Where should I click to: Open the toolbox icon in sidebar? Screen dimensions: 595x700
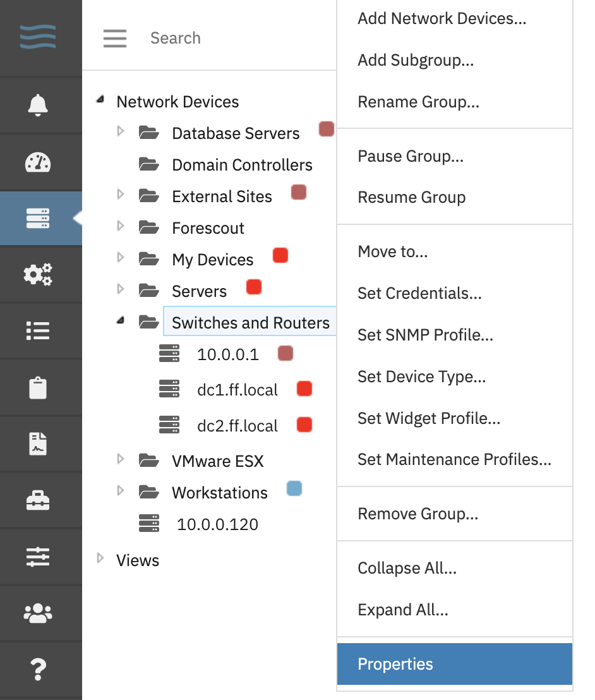point(38,500)
